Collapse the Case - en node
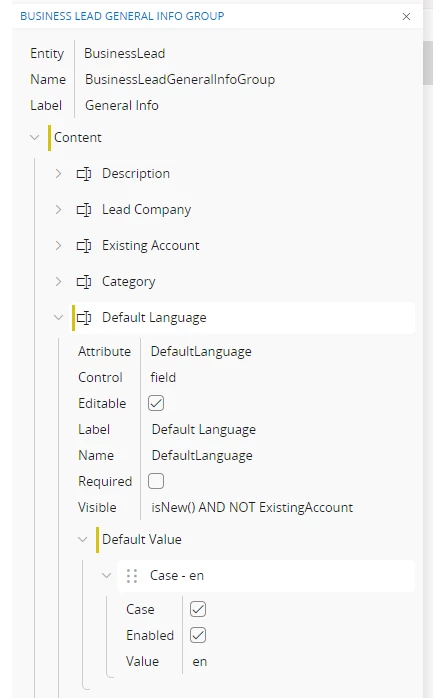 [x=106, y=576]
